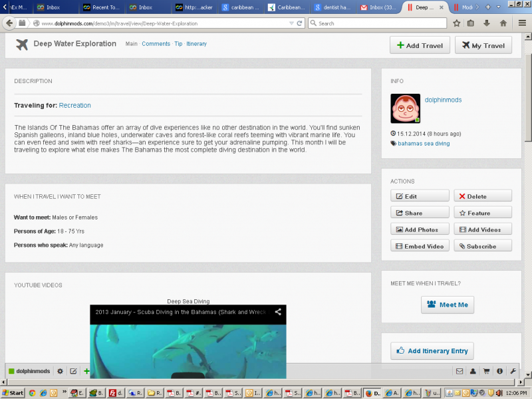The image size is (532, 399).
Task: Open shopping cart icon in bottom bar
Action: [486, 371]
